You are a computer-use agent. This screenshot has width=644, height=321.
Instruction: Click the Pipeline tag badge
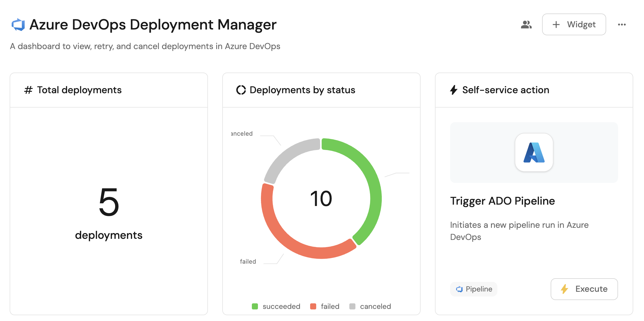tap(474, 289)
